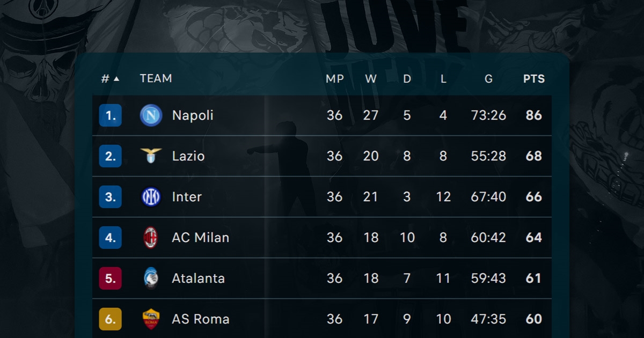Click the Lazio eagle crest
Viewport: 644px width, 338px height.
tap(151, 156)
